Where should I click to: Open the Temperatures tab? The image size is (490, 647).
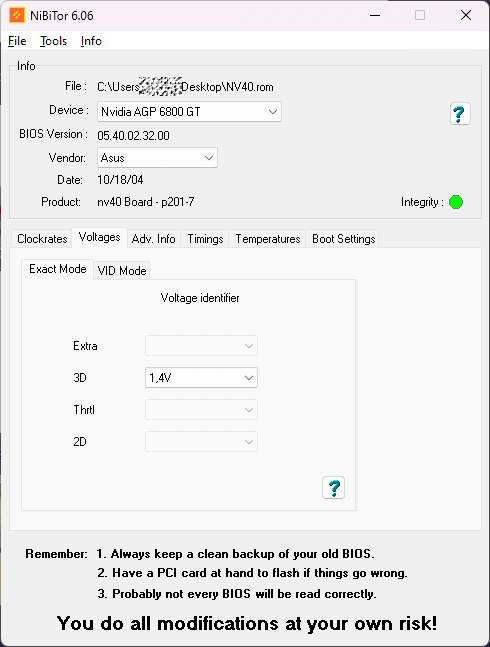[x=268, y=238]
